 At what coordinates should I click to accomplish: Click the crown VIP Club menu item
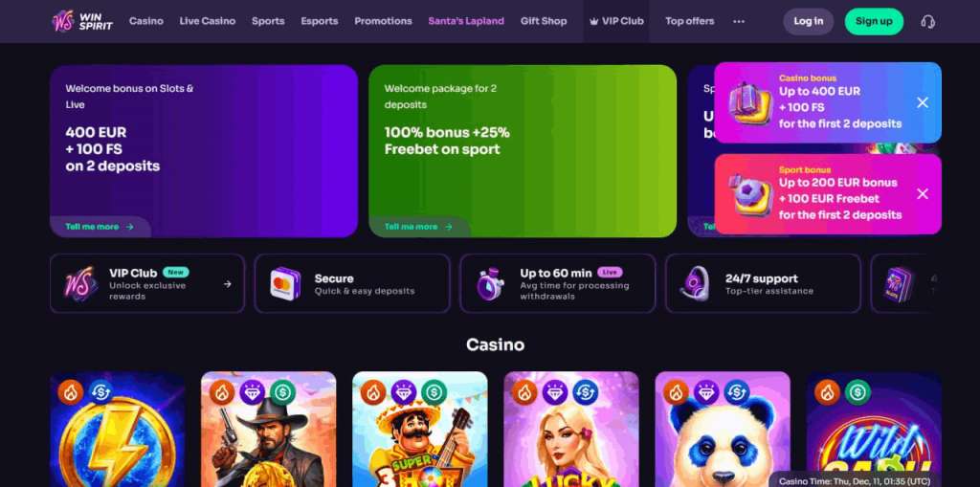(x=616, y=21)
